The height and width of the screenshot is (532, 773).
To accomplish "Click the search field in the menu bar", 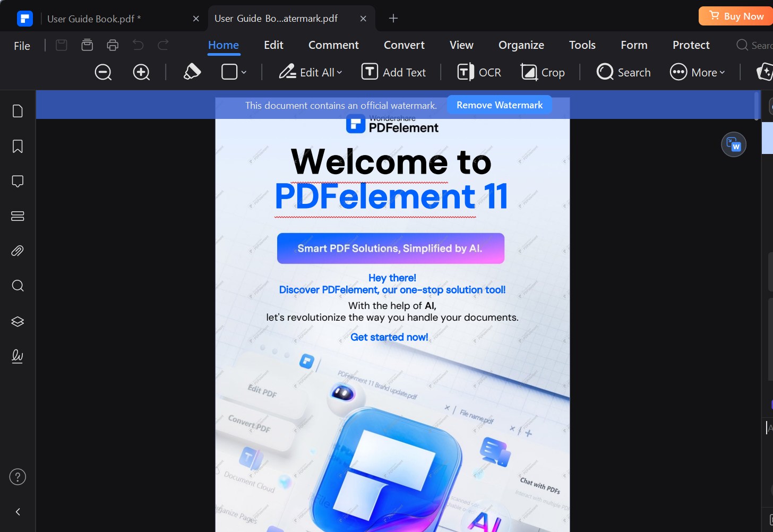I will pyautogui.click(x=754, y=45).
